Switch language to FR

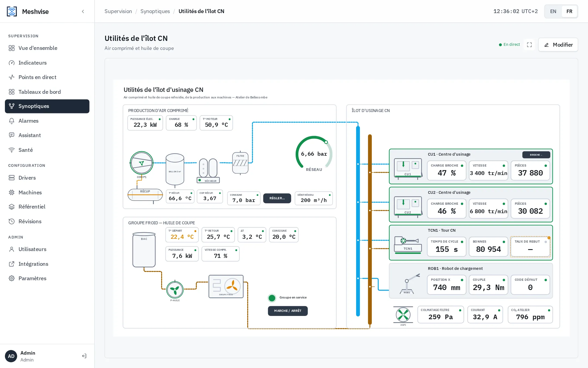pos(569,11)
